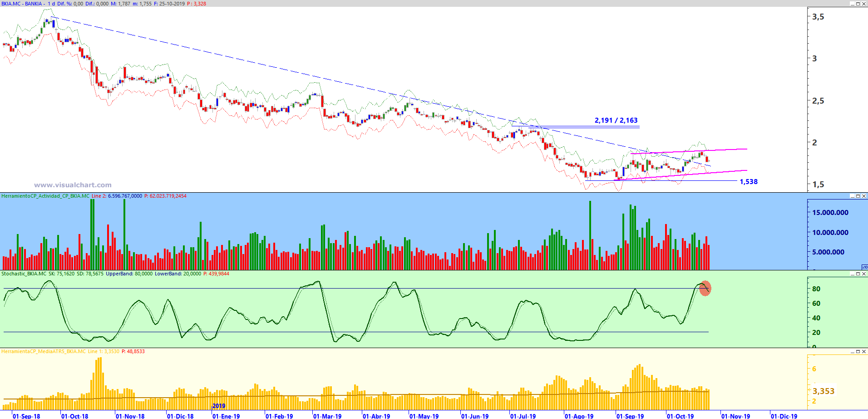This screenshot has width=868, height=419.
Task: Click the "P: 62.023.719,2454" volume value
Action: click(165, 196)
